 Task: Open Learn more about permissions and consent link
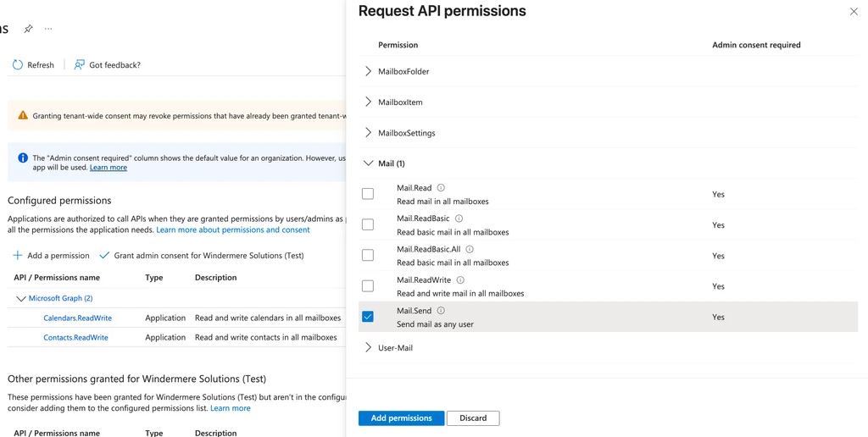click(x=233, y=230)
